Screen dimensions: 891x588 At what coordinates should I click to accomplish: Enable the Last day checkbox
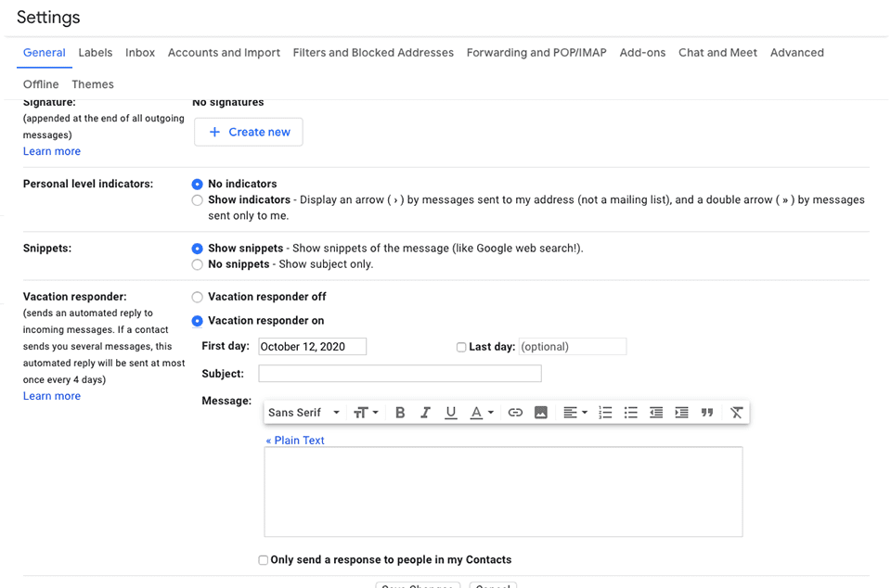point(461,347)
